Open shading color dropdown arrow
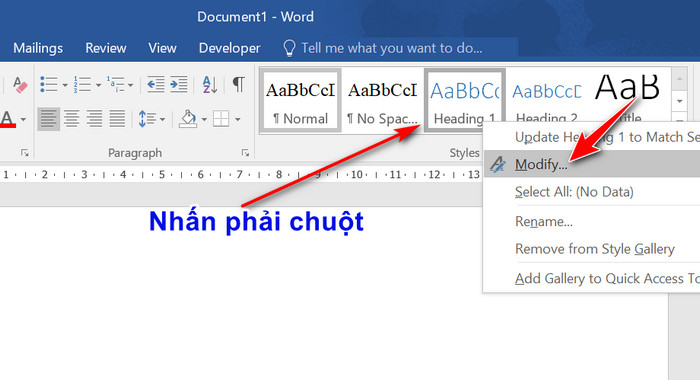The height and width of the screenshot is (380, 700). pos(204,119)
